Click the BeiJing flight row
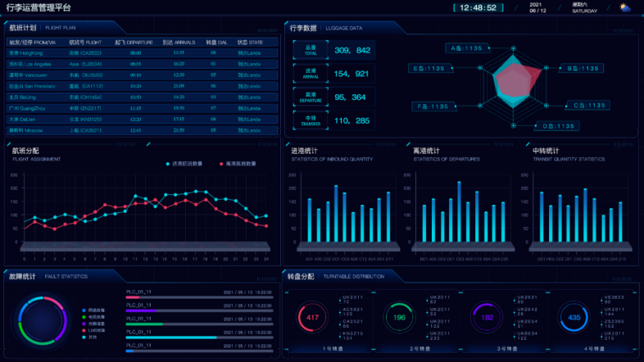Viewport: 644px width, 362px height. [142, 97]
